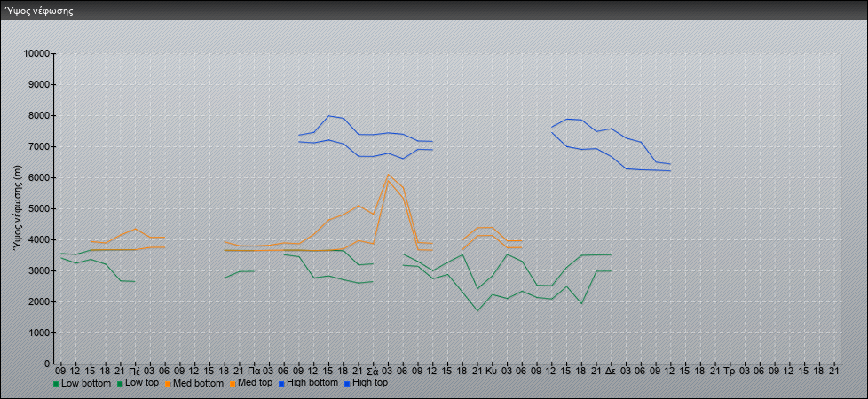Screen dimensions: 868x399
Task: Select the 'High top' legend label
Action: [x=370, y=383]
